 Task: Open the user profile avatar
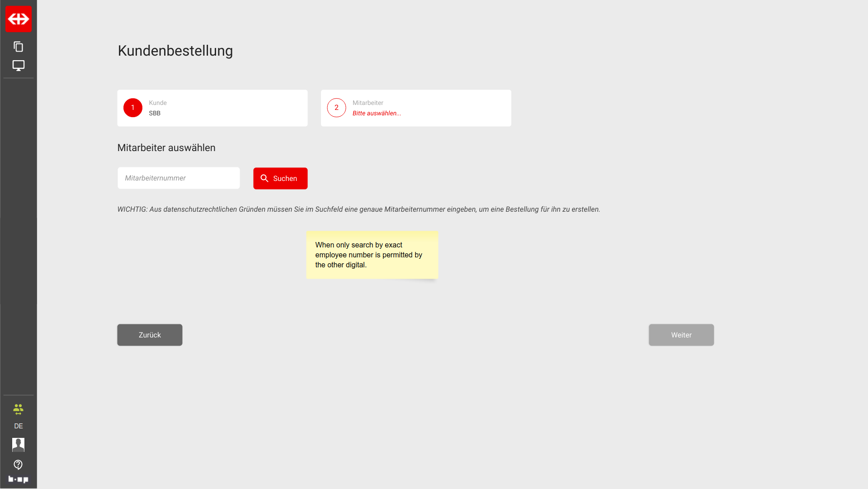(19, 445)
